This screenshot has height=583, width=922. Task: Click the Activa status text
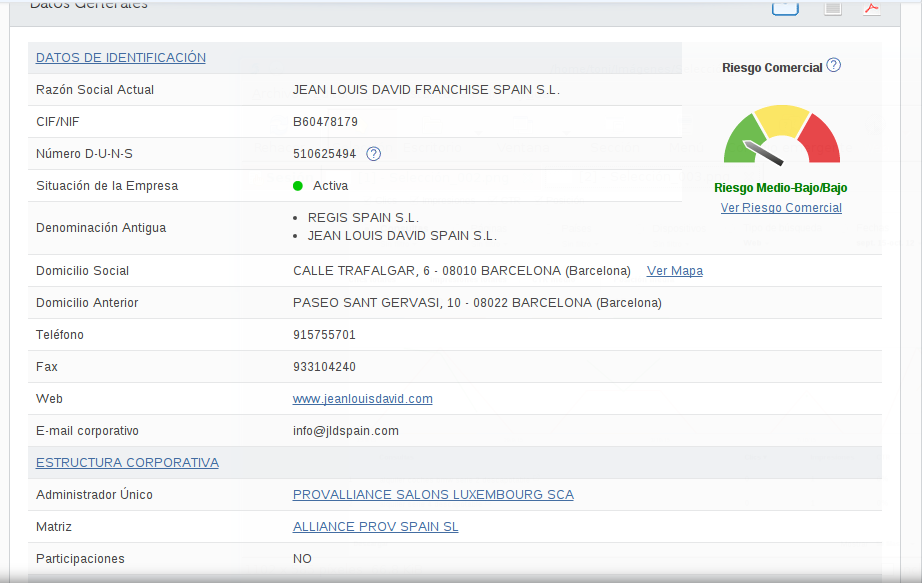330,186
